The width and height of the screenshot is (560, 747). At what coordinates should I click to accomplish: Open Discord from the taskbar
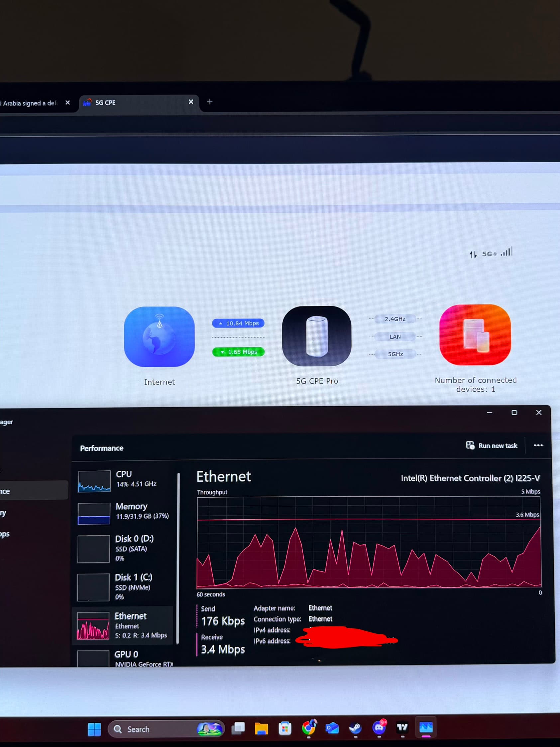(379, 728)
